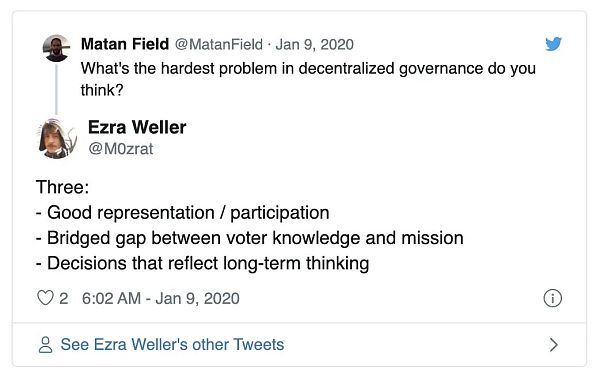
Task: Open See Ezra Weller's other Tweets link
Action: click(x=172, y=344)
